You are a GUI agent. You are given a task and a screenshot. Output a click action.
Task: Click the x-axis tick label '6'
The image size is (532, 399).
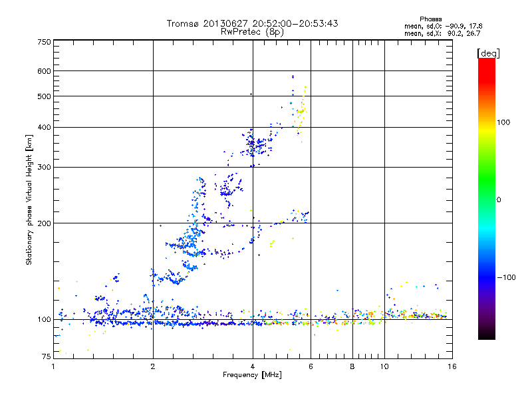pos(311,366)
